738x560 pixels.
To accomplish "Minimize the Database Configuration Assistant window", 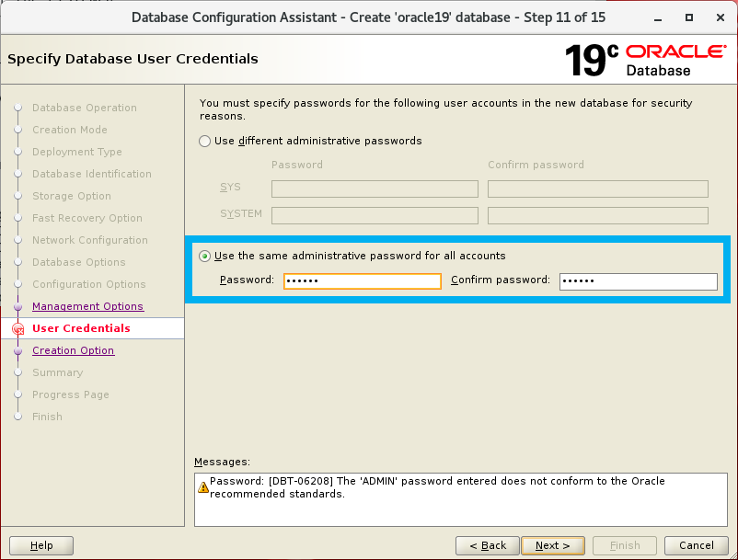I will (x=658, y=17).
